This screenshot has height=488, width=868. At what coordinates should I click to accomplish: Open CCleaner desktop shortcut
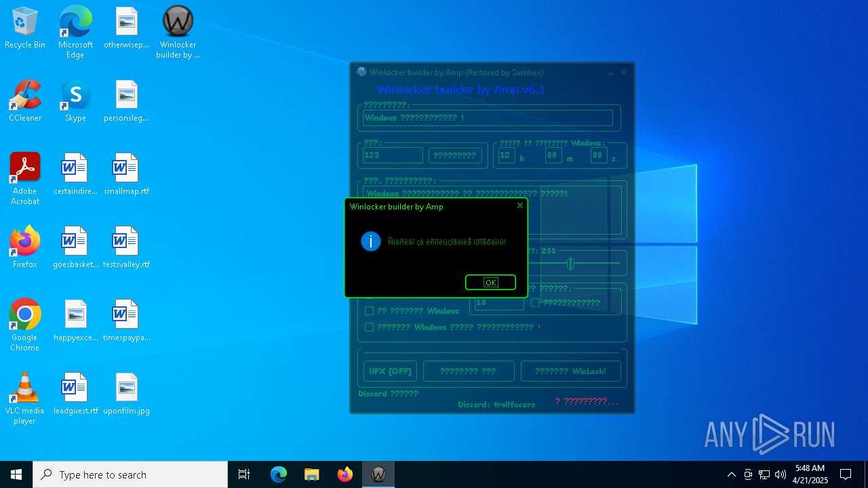[25, 101]
